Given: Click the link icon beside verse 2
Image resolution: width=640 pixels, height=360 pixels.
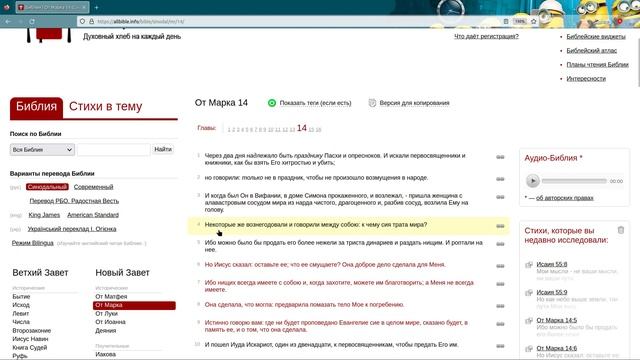Looking at the screenshot, I should (x=500, y=179).
